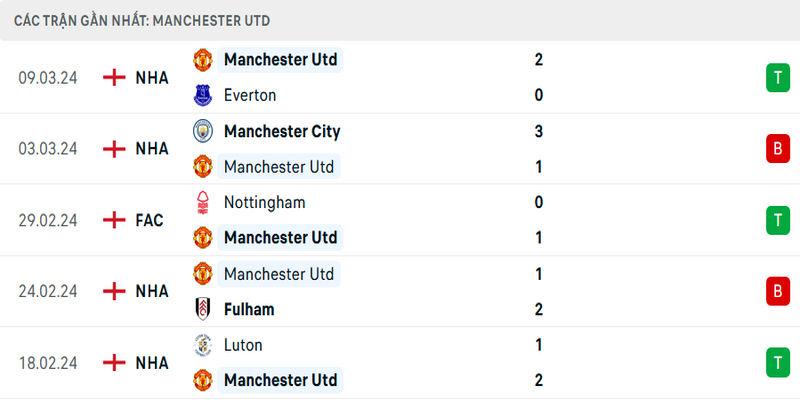Click the Fulham club crest
Viewport: 800px width, 400px height.
click(203, 309)
